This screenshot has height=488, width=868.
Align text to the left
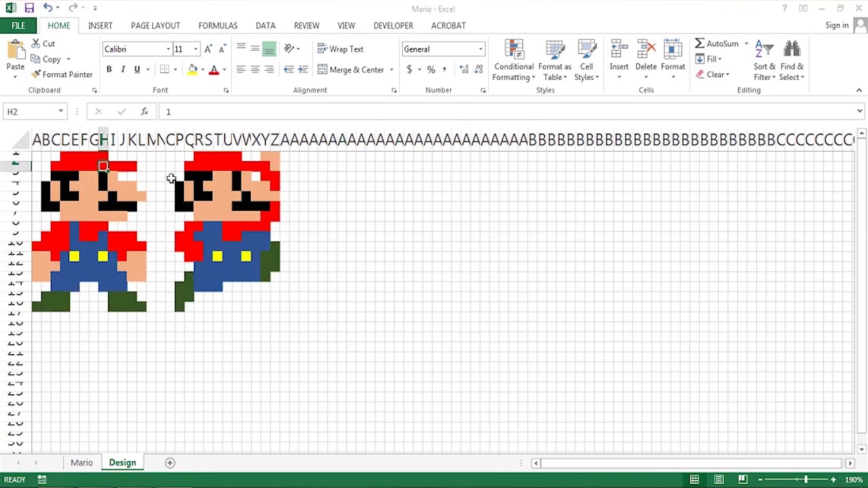tap(241, 69)
